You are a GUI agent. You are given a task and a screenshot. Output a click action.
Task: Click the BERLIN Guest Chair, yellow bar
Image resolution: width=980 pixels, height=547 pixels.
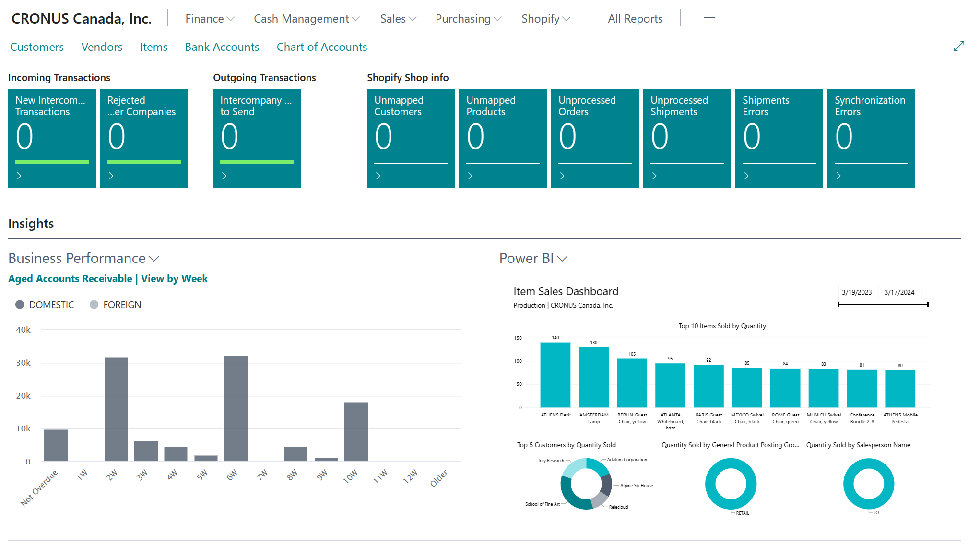click(x=632, y=383)
